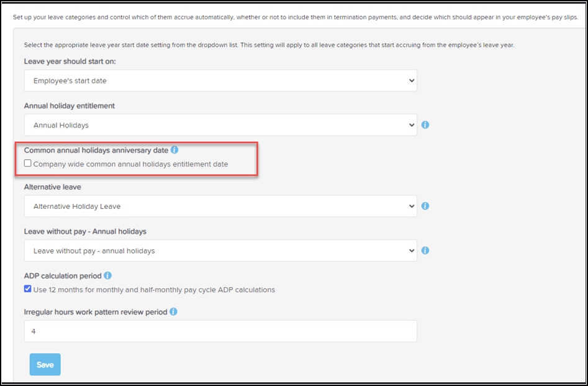Expand the Leave without pay - annual holidays dropdown
The image size is (588, 386).
pos(220,250)
